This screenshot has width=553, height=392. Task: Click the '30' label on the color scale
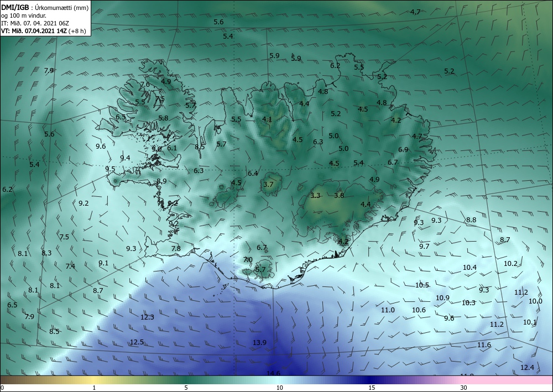464,388
